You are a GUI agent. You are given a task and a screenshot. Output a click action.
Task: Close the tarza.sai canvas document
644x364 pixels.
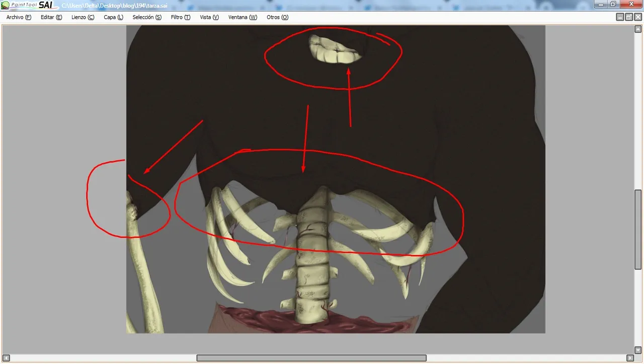(x=638, y=17)
